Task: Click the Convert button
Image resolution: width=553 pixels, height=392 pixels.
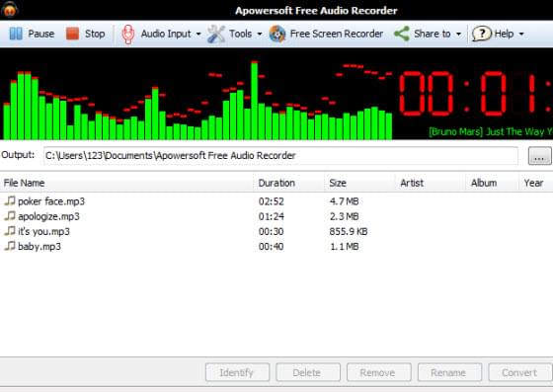Action: tap(519, 372)
